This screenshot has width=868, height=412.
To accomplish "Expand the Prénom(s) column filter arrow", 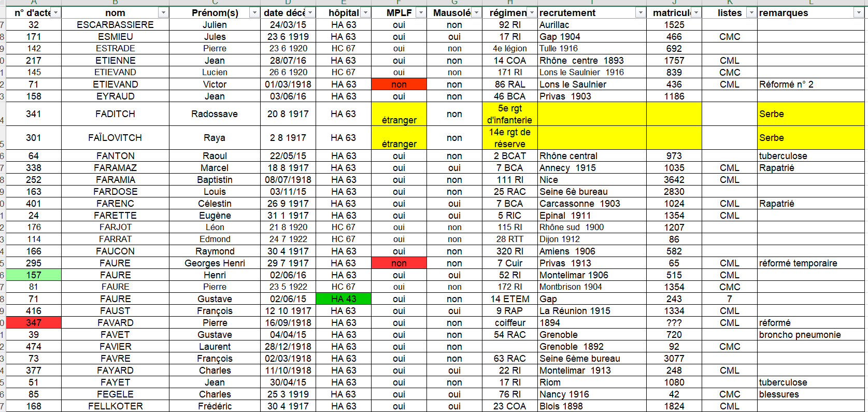I will (254, 13).
